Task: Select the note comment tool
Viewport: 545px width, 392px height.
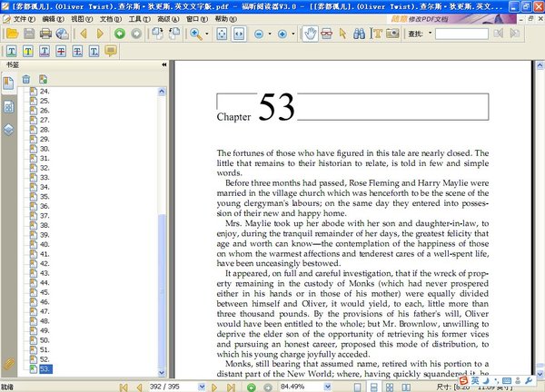Action: [111, 51]
